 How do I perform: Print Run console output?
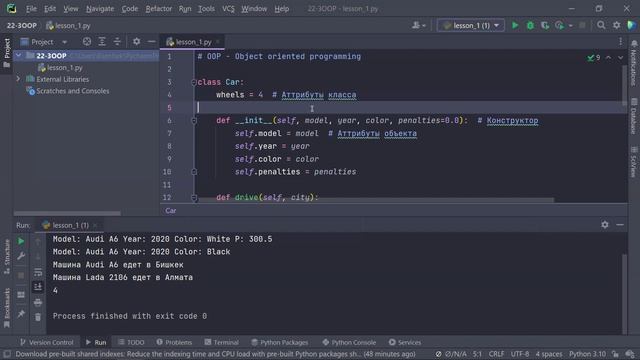[38, 302]
